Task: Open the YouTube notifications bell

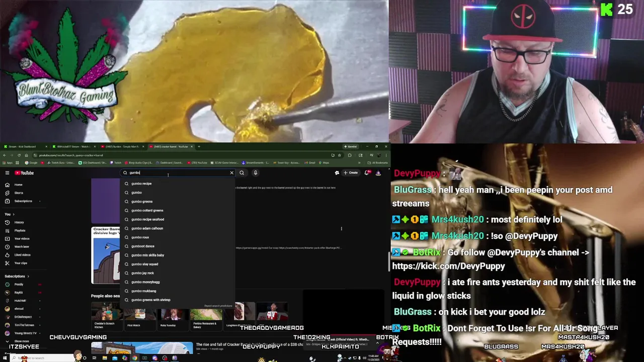Action: point(367,173)
